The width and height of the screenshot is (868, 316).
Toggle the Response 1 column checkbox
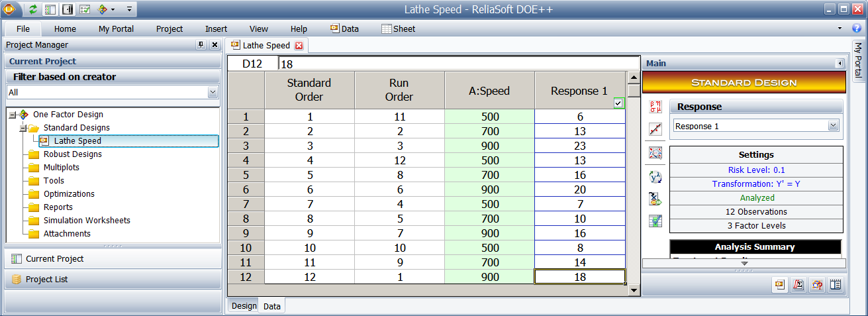[x=618, y=103]
